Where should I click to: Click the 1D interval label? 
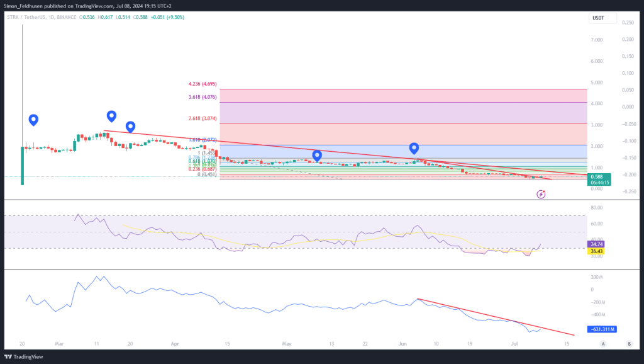[x=52, y=17]
